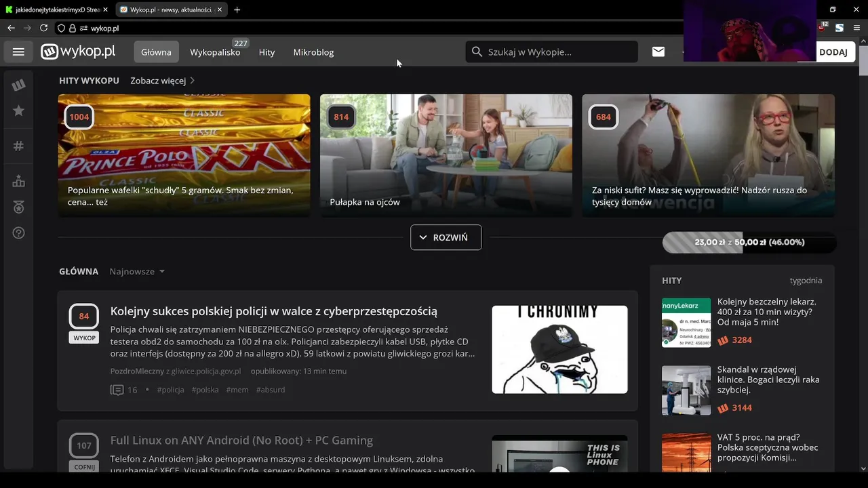Open the messages envelope icon
This screenshot has width=868, height=488.
pyautogui.click(x=658, y=52)
